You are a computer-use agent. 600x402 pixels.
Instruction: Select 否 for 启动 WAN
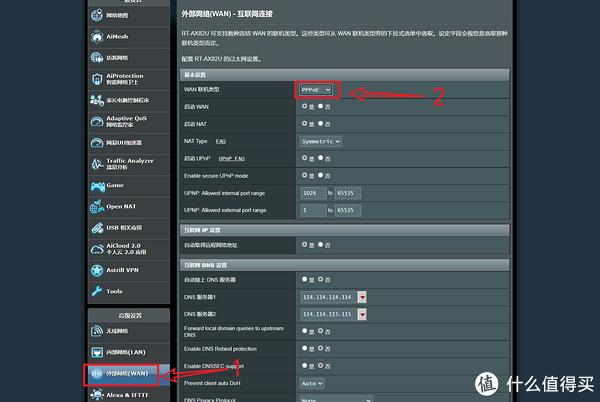click(x=321, y=106)
